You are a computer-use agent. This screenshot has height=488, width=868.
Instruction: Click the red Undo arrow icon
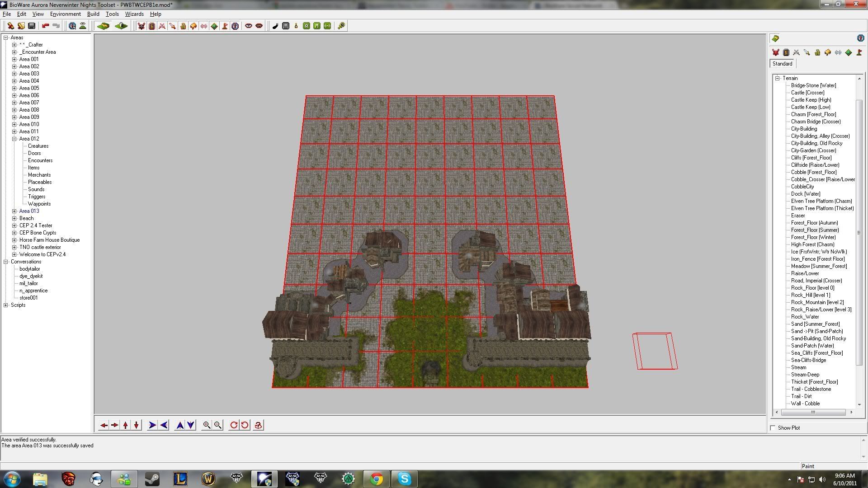[x=45, y=26]
